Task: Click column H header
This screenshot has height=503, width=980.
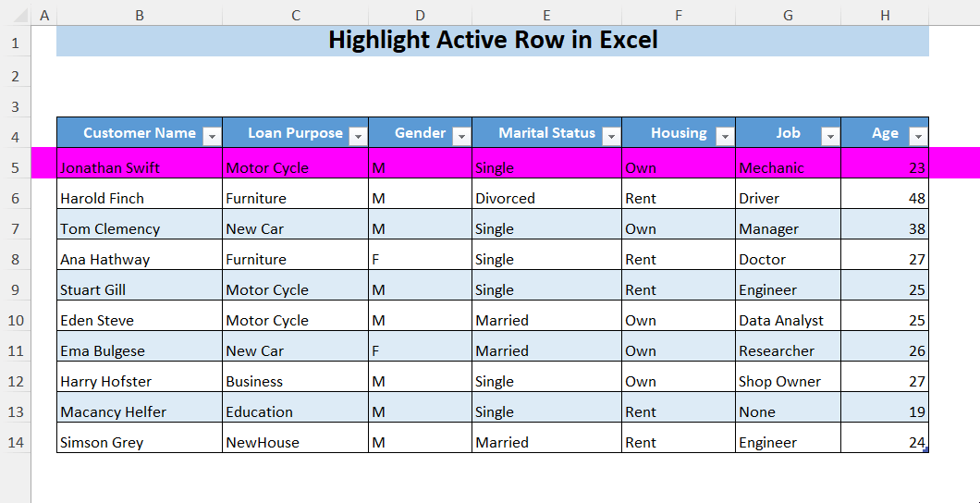Action: pyautogui.click(x=885, y=15)
